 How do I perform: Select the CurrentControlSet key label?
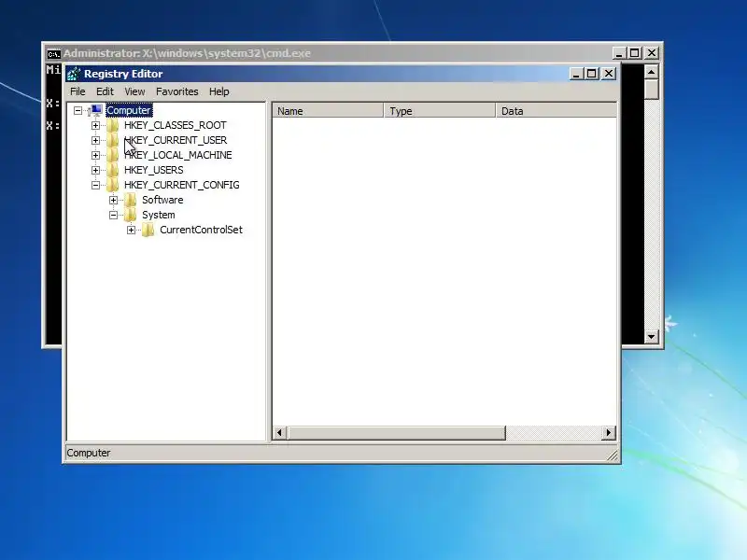[201, 230]
